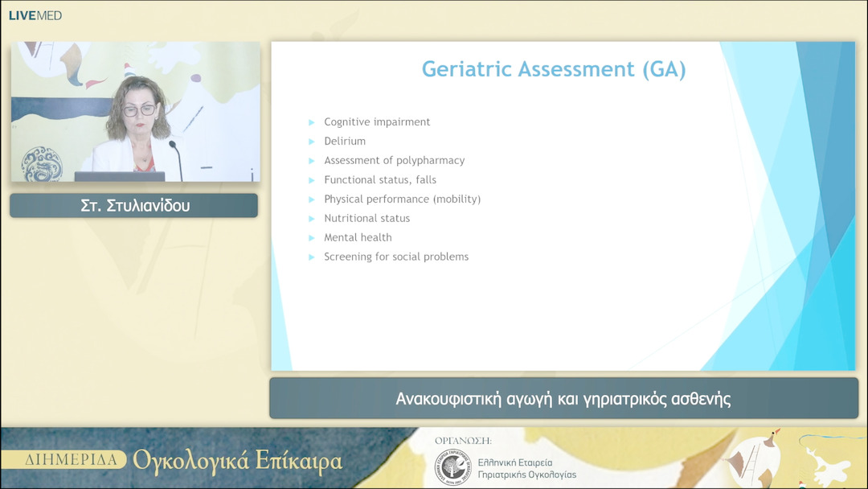Open the Ογκολογικά Επίκαιρα event title

pyautogui.click(x=237, y=461)
